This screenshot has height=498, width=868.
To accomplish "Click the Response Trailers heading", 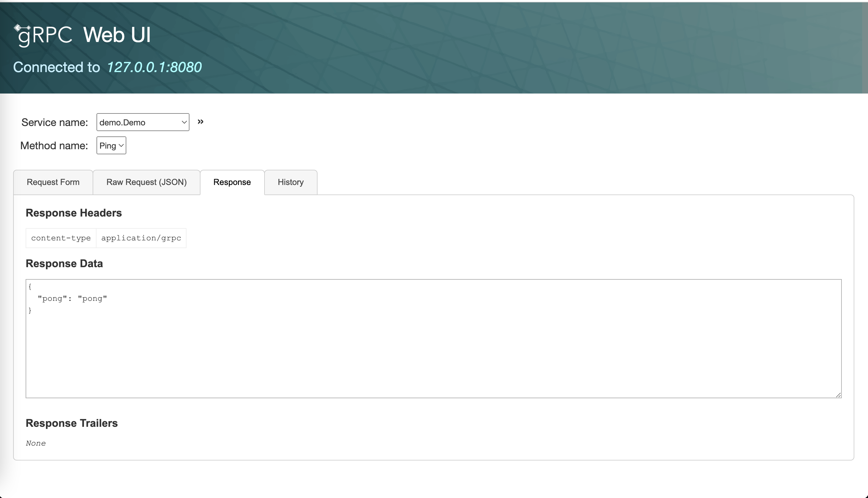I will coord(71,424).
